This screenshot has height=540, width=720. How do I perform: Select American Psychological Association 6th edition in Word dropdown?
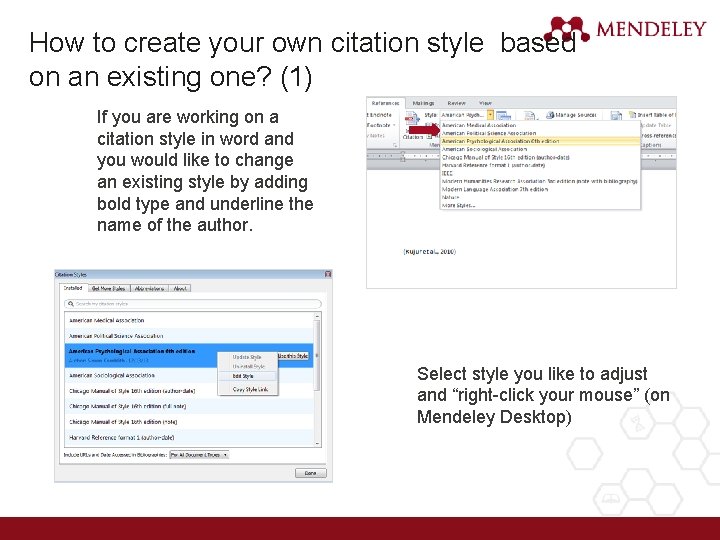coord(540,141)
